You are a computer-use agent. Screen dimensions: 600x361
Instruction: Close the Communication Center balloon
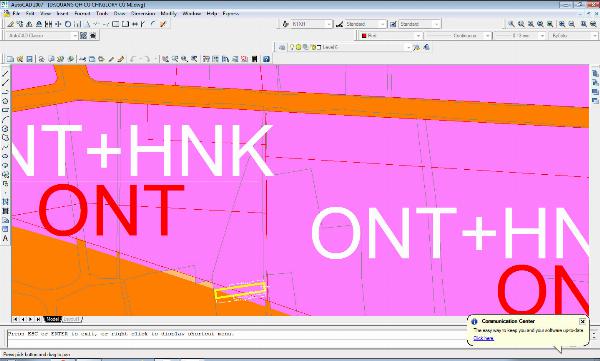582,321
